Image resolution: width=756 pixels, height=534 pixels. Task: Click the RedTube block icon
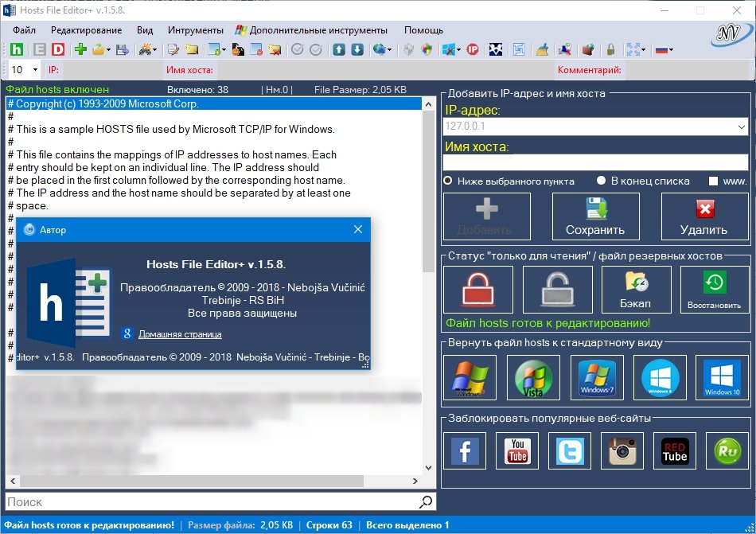675,450
